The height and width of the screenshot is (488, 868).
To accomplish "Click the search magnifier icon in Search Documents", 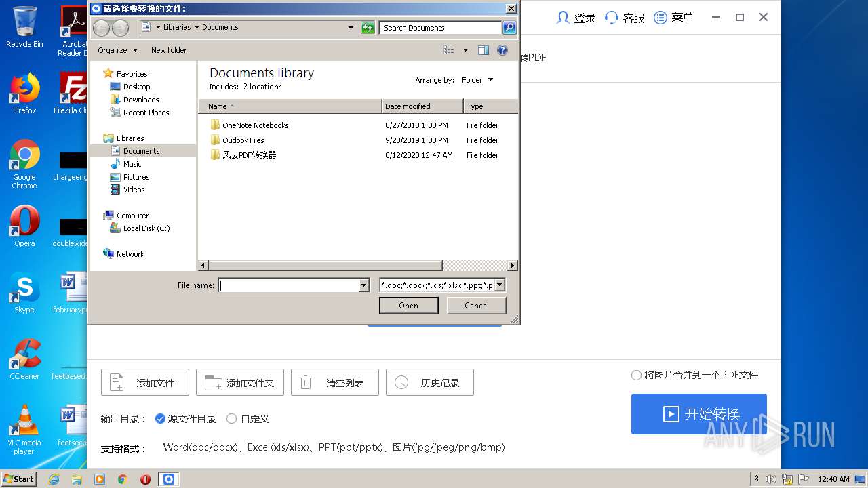I will coord(509,28).
